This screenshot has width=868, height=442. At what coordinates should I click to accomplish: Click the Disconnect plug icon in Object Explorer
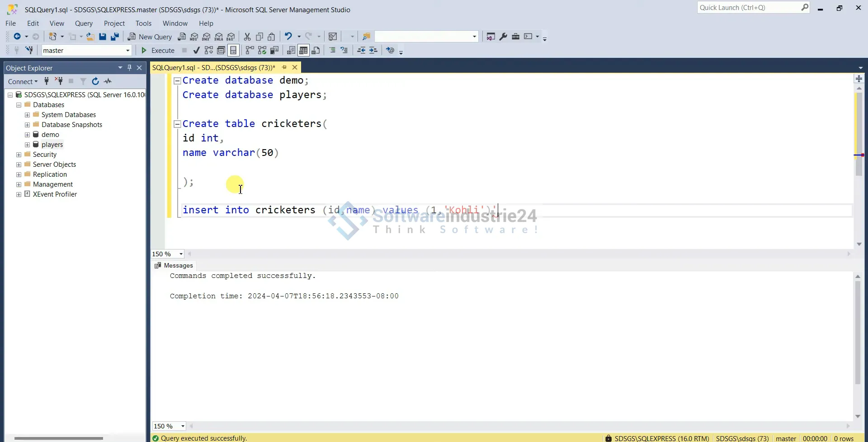pos(59,81)
